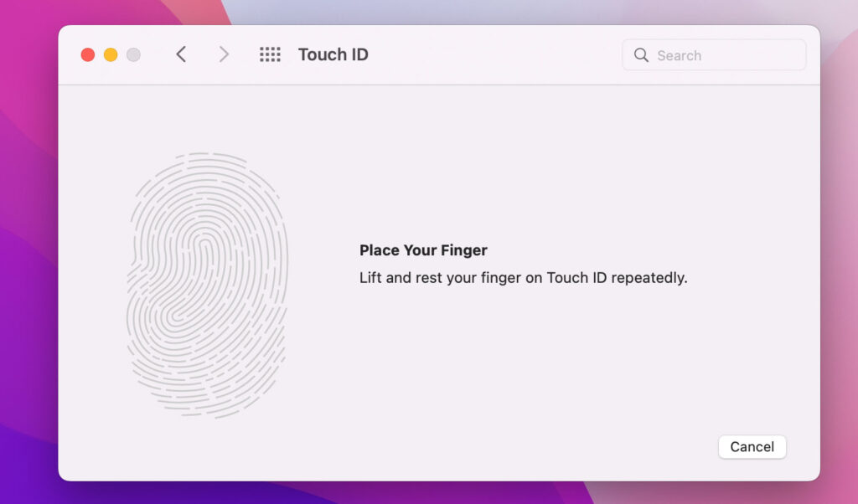The image size is (858, 504).
Task: Click the magnifying glass search icon
Action: [x=641, y=55]
